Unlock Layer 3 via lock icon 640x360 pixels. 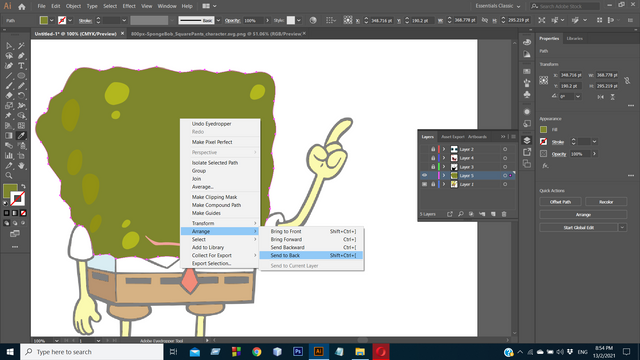click(433, 167)
